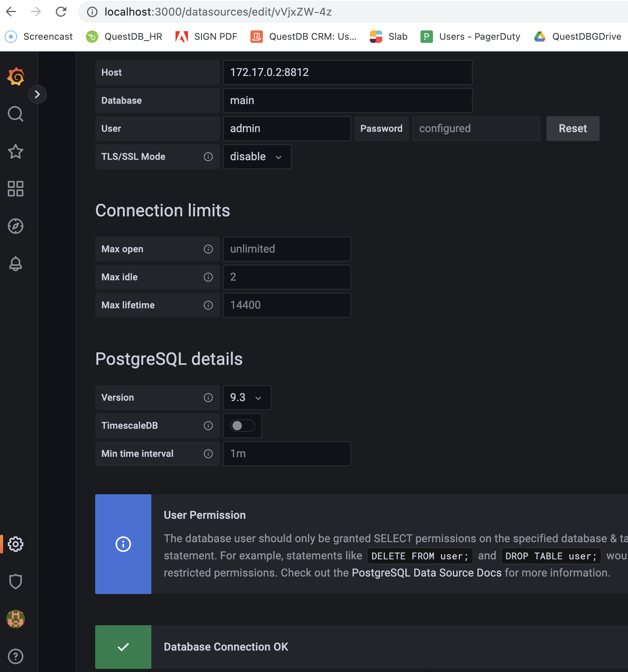Open Grafana home via the logo icon
The image size is (628, 672).
(16, 76)
